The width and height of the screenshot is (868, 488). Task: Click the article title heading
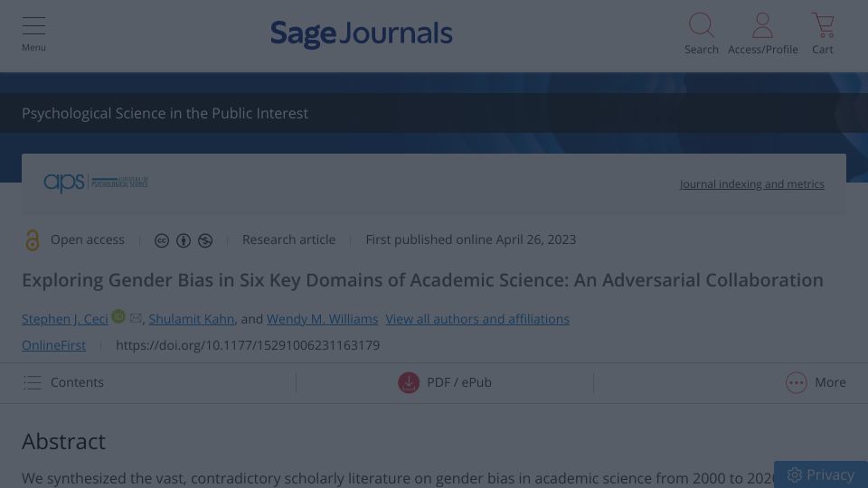click(422, 280)
